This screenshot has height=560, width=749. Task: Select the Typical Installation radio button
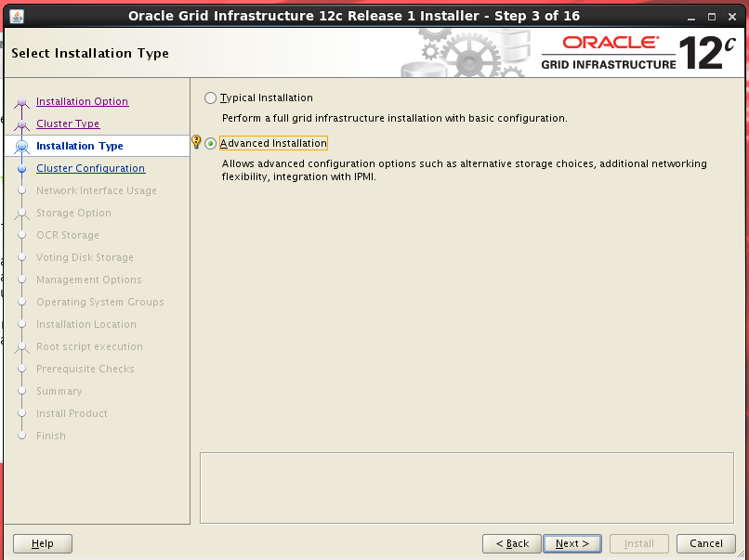[210, 98]
